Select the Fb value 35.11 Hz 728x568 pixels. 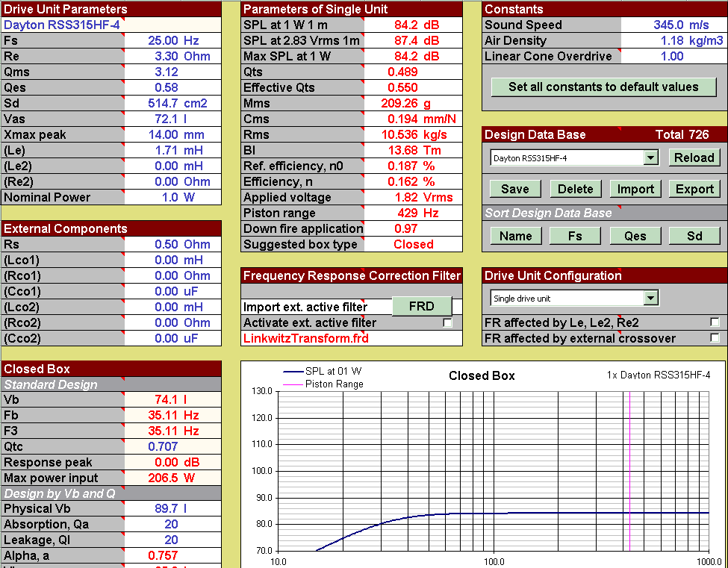click(x=172, y=415)
